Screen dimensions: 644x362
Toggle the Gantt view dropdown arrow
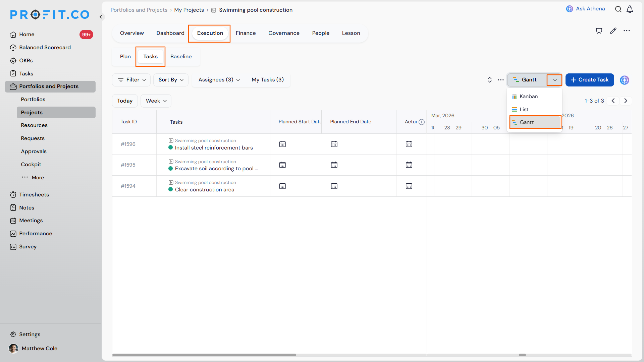coord(555,80)
